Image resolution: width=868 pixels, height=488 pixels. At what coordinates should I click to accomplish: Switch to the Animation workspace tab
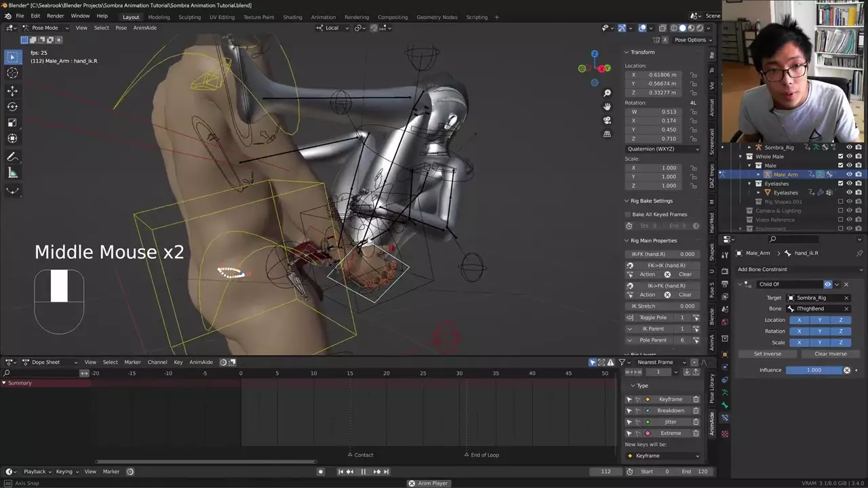coord(323,17)
